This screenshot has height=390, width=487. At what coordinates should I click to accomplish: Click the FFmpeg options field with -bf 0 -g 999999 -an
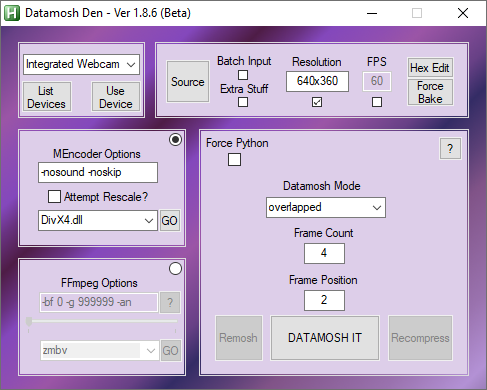(x=99, y=302)
